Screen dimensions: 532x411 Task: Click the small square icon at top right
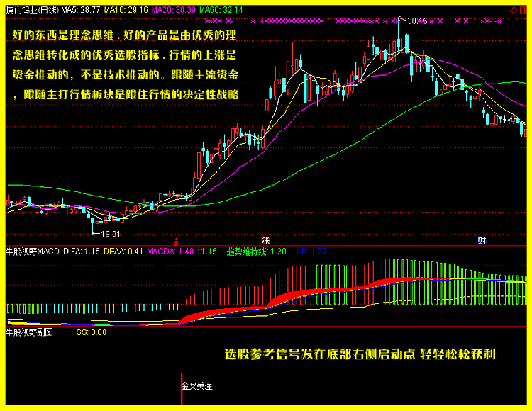pos(523,7)
